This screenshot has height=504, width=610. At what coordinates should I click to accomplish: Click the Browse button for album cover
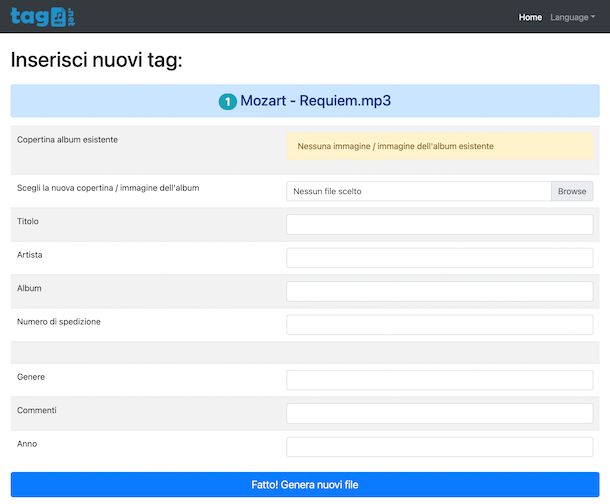(572, 191)
